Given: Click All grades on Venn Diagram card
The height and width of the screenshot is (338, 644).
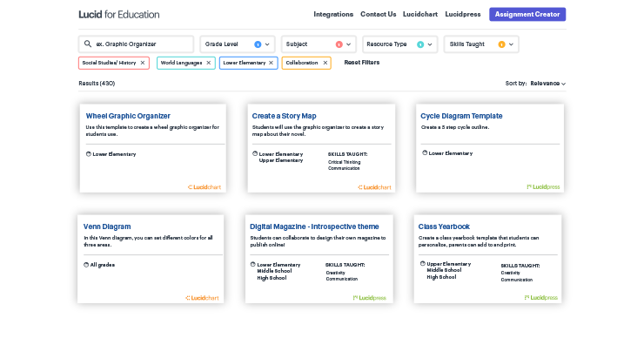Looking at the screenshot, I should pos(103,265).
